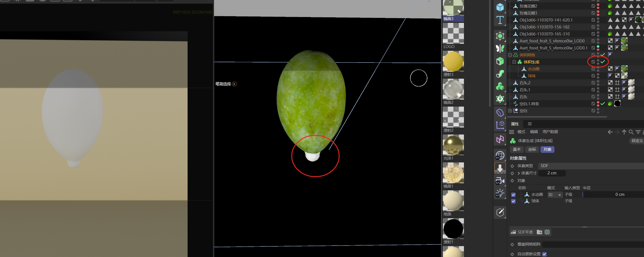Open the MoGraph Cloner gear icon

500,99
